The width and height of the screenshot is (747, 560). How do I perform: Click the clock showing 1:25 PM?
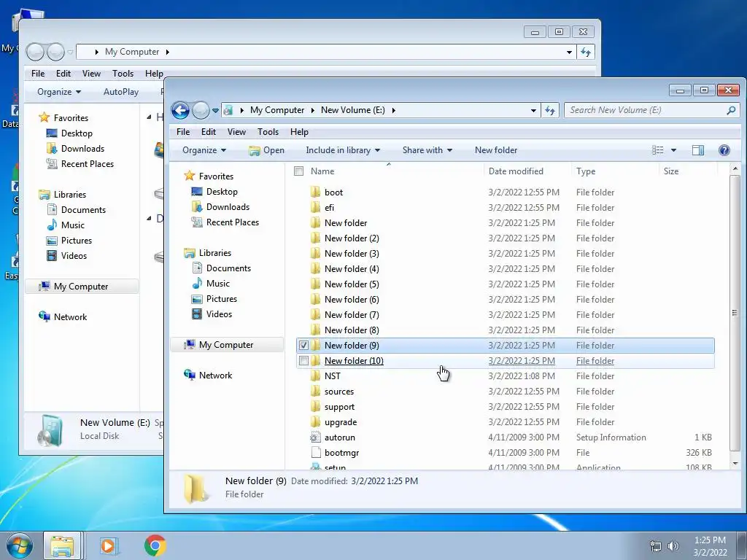(x=709, y=540)
